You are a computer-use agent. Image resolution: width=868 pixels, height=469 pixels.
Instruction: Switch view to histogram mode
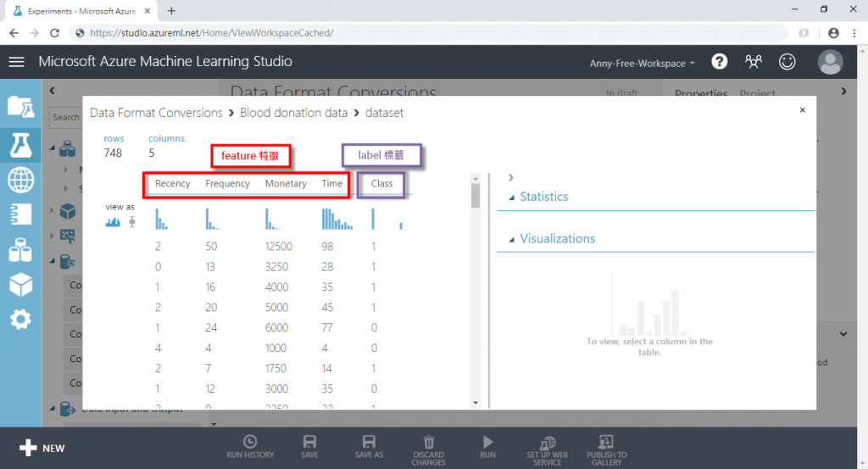click(x=113, y=222)
